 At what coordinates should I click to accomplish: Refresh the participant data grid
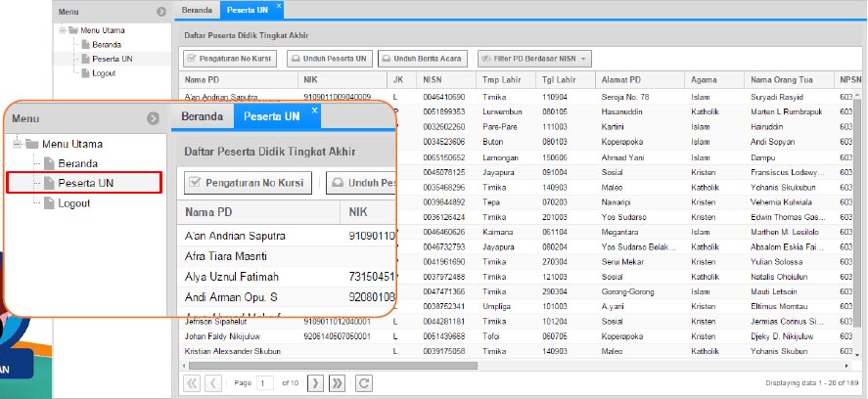[x=364, y=383]
